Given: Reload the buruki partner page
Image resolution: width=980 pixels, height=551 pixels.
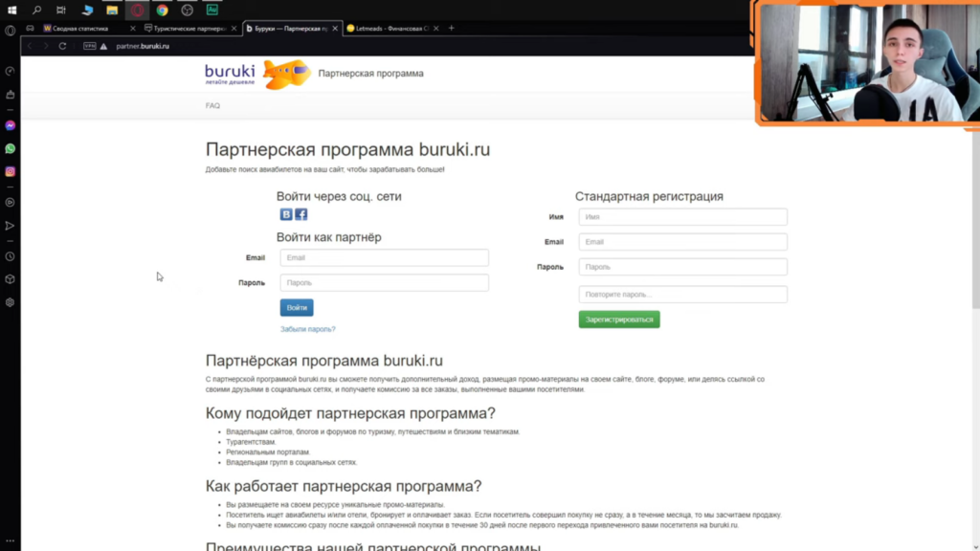Looking at the screenshot, I should 62,46.
